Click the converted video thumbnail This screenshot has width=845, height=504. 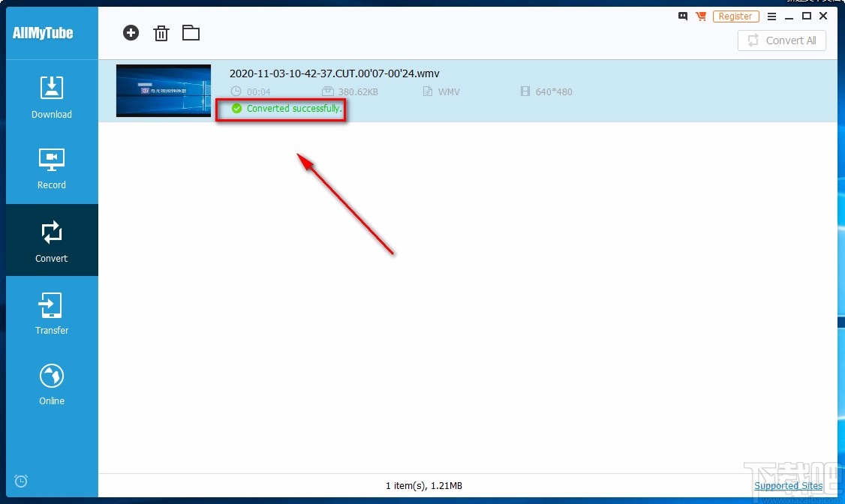[164, 91]
